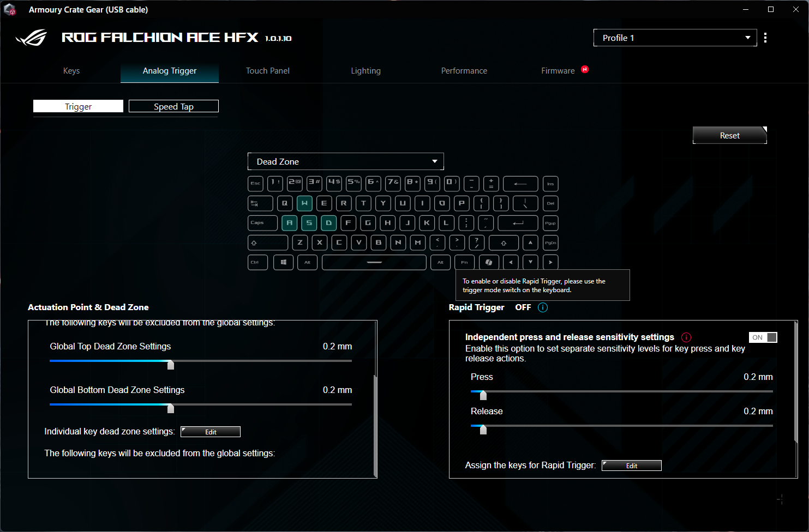Viewport: 809px width, 532px height.
Task: Select the Analog Trigger tab
Action: (x=170, y=71)
